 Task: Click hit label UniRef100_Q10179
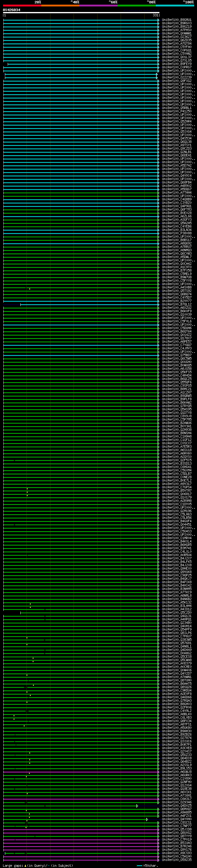tap(176, 497)
